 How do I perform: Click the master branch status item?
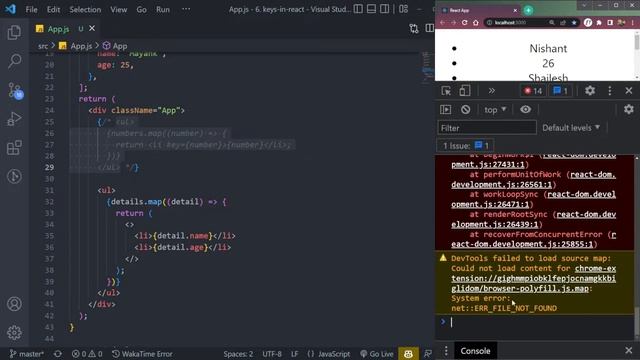click(27, 354)
